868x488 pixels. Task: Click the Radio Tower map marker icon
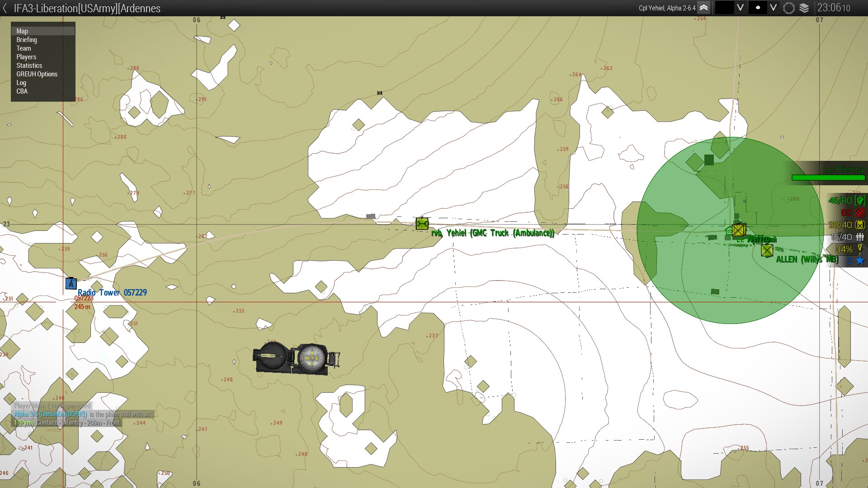pos(71,283)
